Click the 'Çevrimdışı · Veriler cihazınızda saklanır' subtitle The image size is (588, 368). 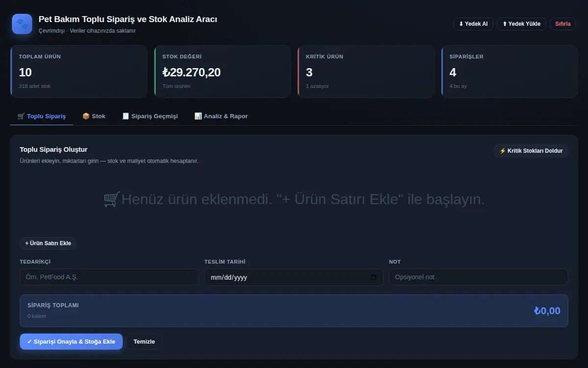(x=87, y=30)
